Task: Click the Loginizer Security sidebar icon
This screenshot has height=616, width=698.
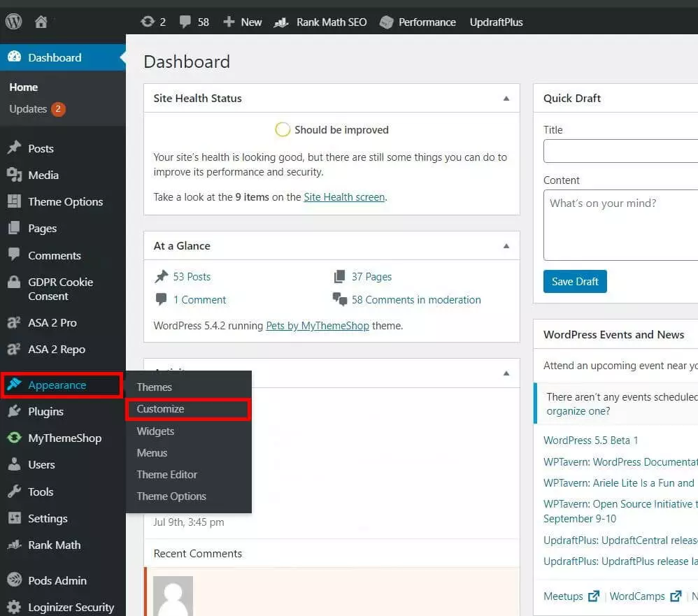Action: click(14, 607)
